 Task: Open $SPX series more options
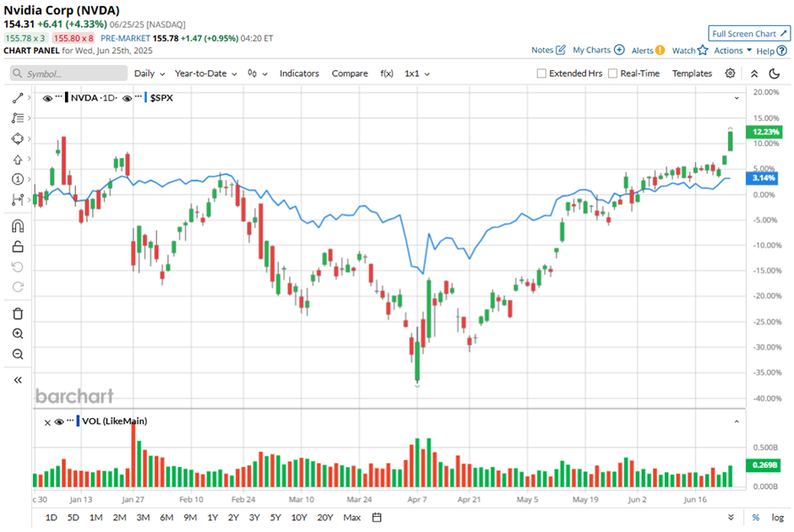click(x=139, y=97)
